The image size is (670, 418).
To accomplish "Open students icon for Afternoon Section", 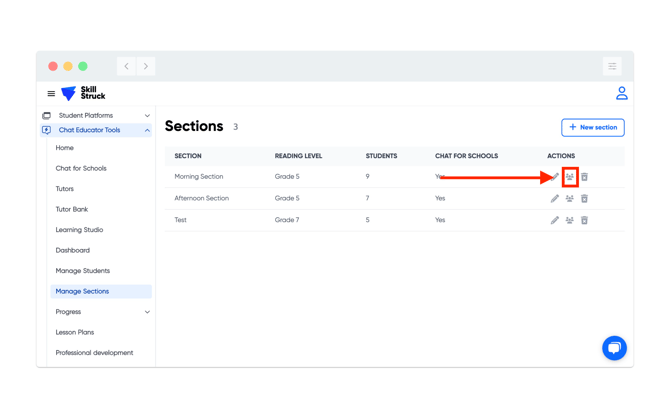I will point(570,198).
